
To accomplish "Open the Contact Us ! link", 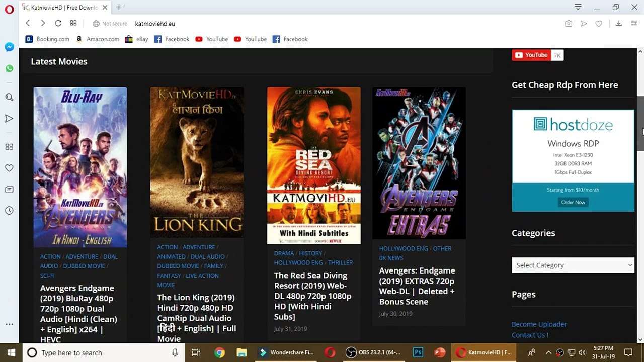I will [x=530, y=335].
